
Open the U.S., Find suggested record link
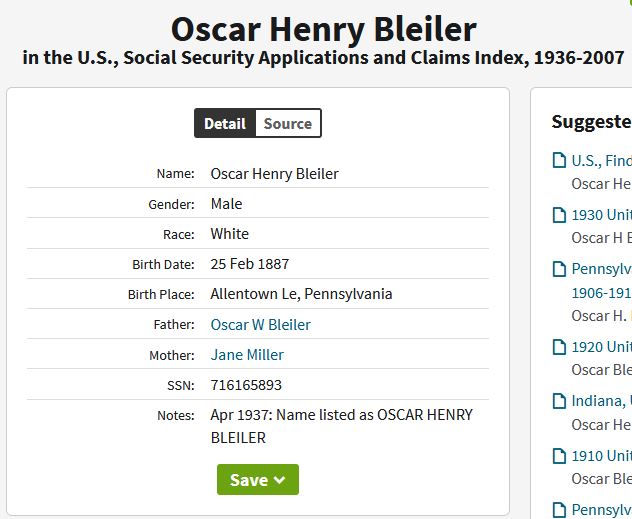click(x=601, y=160)
